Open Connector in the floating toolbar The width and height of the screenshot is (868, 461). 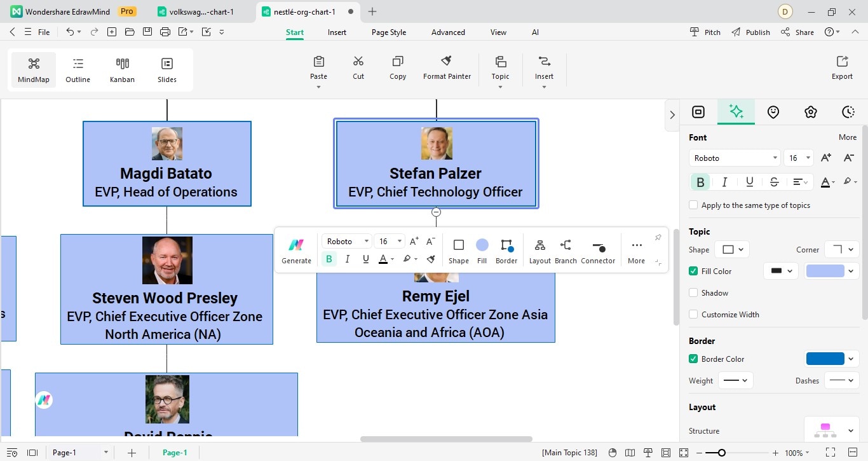pyautogui.click(x=598, y=251)
